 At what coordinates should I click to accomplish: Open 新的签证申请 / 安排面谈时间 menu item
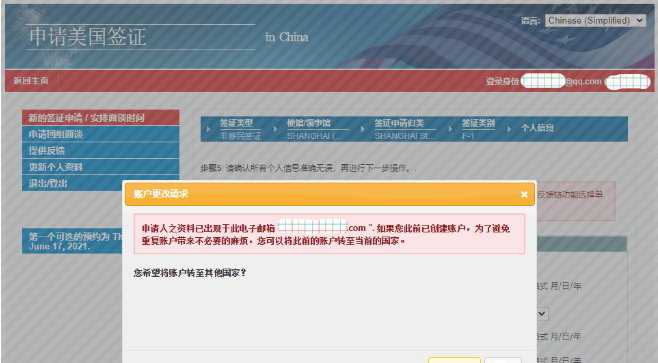click(101, 118)
